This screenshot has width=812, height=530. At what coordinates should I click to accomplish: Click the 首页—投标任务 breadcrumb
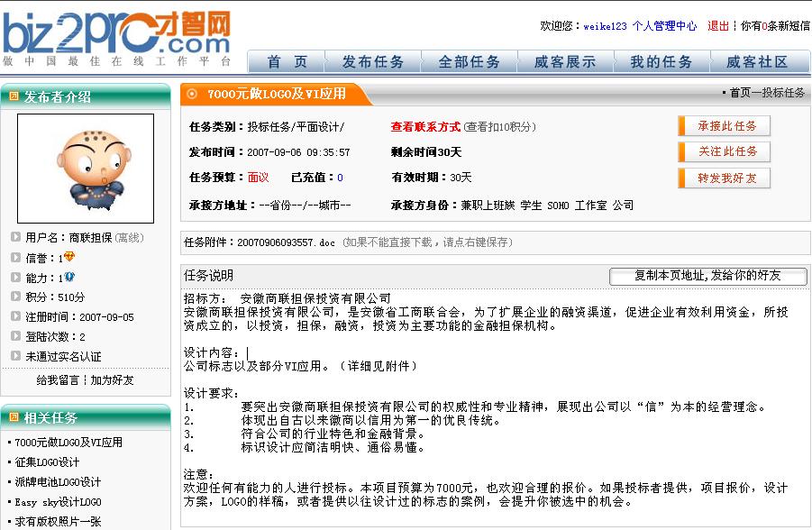[767, 93]
